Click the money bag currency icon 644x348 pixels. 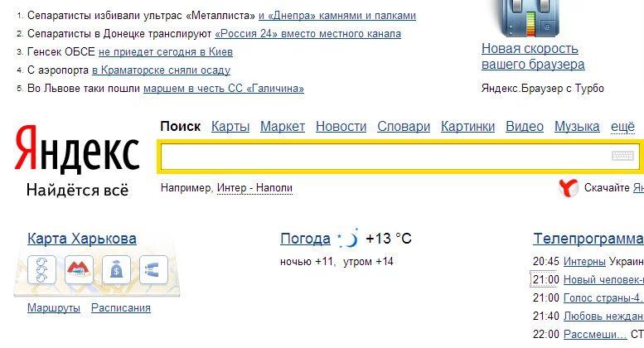click(x=116, y=269)
